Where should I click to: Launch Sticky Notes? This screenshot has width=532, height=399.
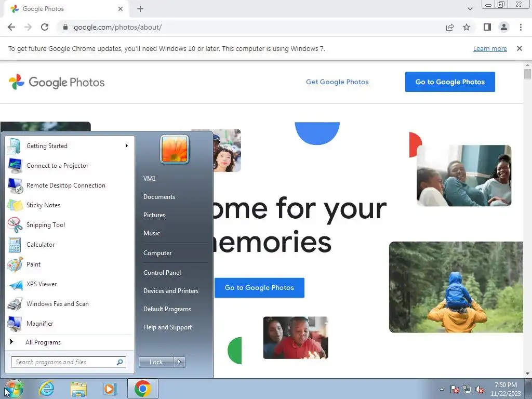pos(69,205)
